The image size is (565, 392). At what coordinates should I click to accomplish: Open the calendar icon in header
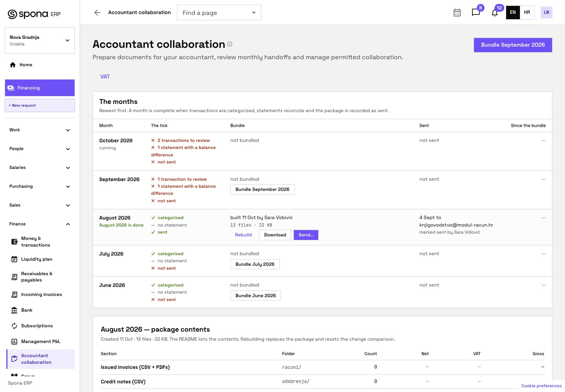click(x=457, y=13)
